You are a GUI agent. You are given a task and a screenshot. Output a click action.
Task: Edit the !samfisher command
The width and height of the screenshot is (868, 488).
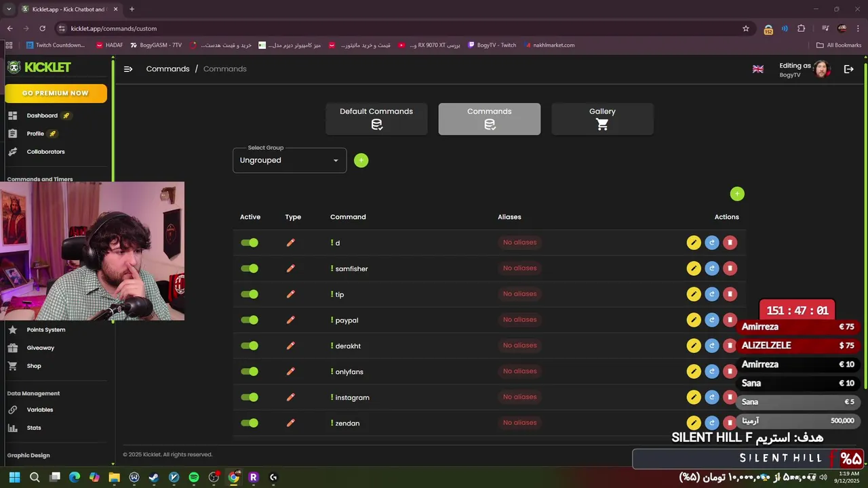694,268
